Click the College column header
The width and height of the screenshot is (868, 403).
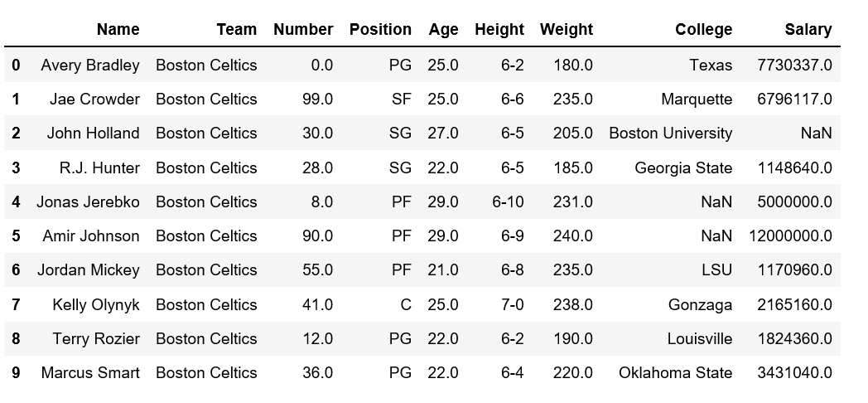click(703, 29)
